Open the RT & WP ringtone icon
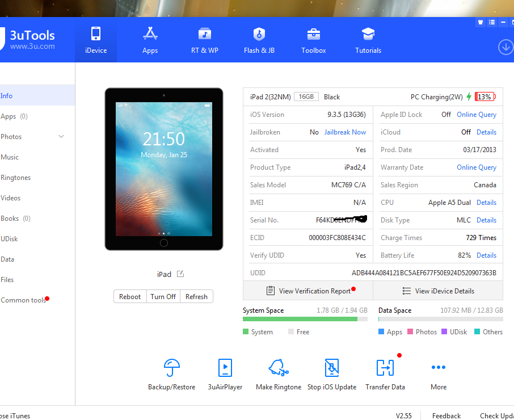 (x=205, y=34)
